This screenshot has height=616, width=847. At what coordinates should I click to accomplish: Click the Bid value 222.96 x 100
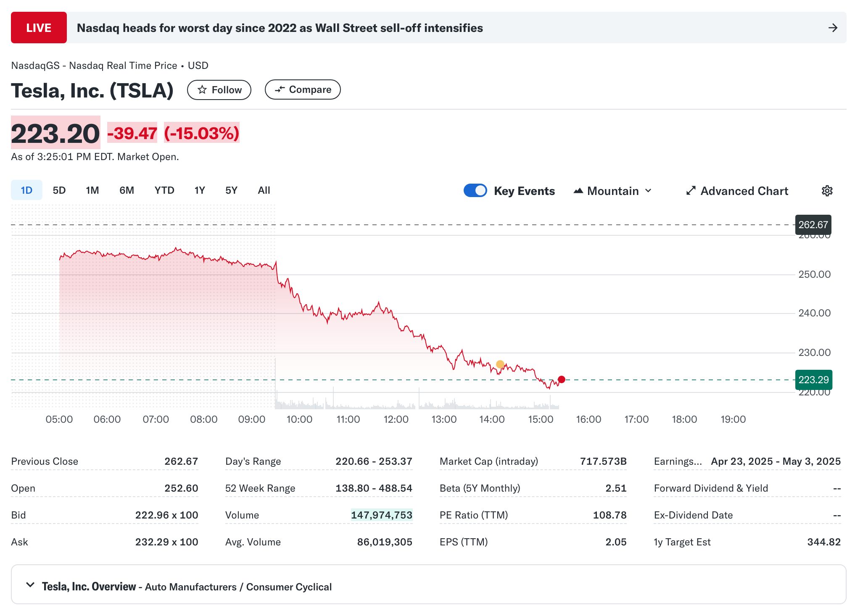click(x=166, y=515)
